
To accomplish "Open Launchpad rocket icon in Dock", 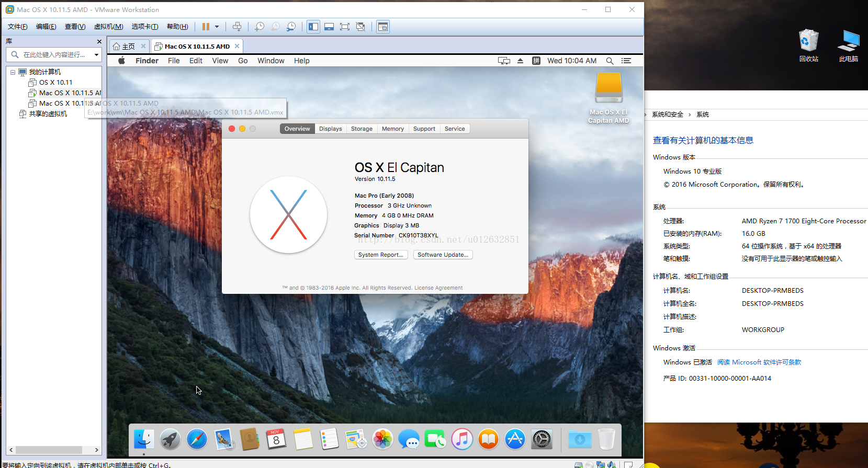I will point(170,439).
